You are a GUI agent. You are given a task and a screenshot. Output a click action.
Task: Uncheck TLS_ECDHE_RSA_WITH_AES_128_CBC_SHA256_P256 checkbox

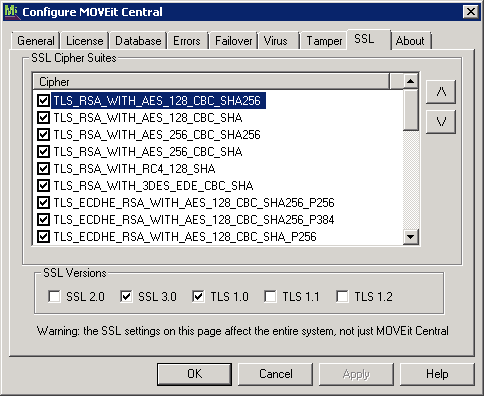pyautogui.click(x=43, y=202)
